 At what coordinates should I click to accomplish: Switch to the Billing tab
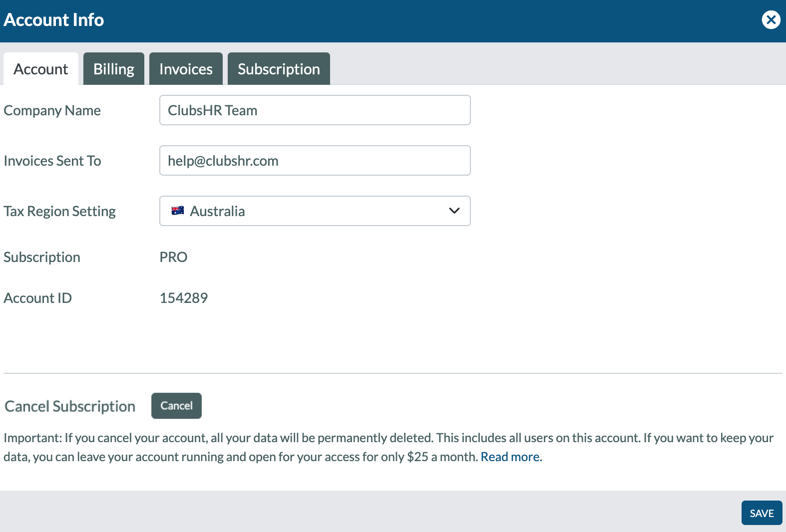point(114,69)
